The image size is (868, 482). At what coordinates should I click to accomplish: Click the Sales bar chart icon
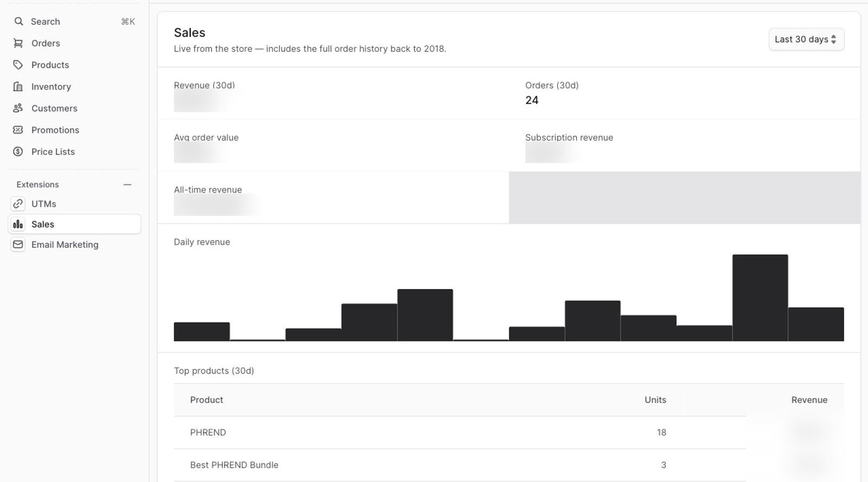18,224
